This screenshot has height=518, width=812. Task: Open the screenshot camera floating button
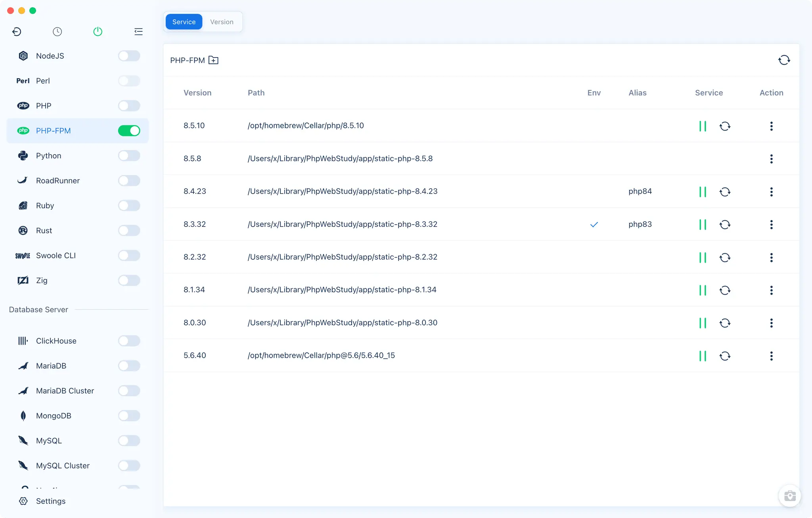tap(790, 496)
